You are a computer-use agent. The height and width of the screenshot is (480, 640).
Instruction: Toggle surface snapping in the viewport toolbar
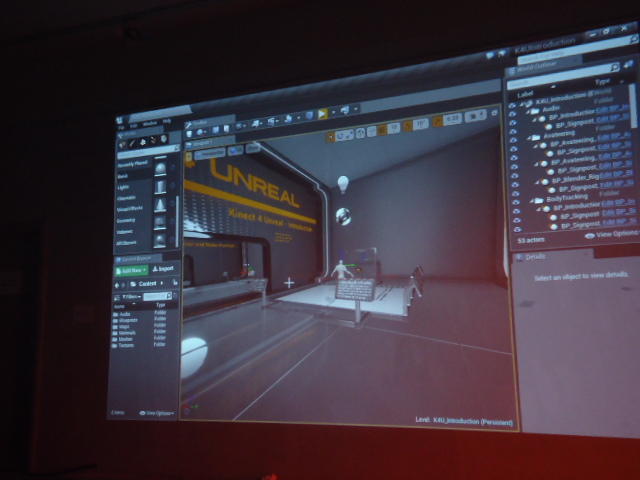[x=371, y=131]
